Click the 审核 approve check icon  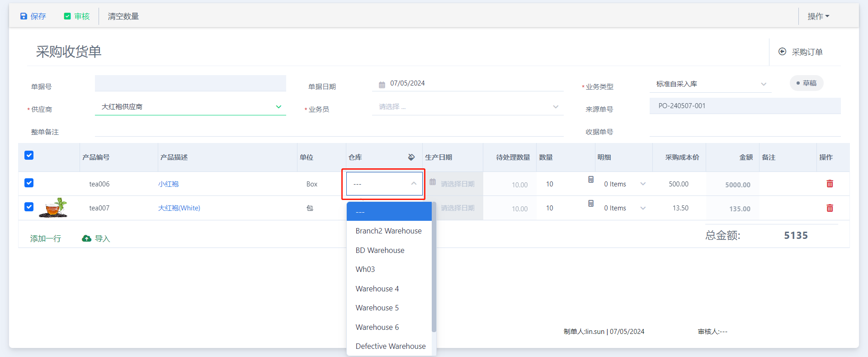point(67,16)
